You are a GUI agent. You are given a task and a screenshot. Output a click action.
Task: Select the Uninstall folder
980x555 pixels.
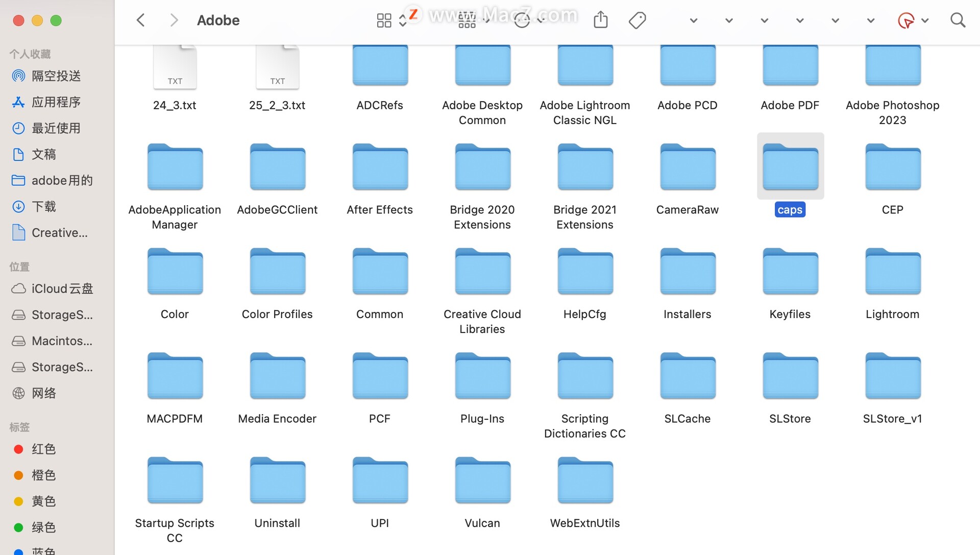tap(277, 480)
